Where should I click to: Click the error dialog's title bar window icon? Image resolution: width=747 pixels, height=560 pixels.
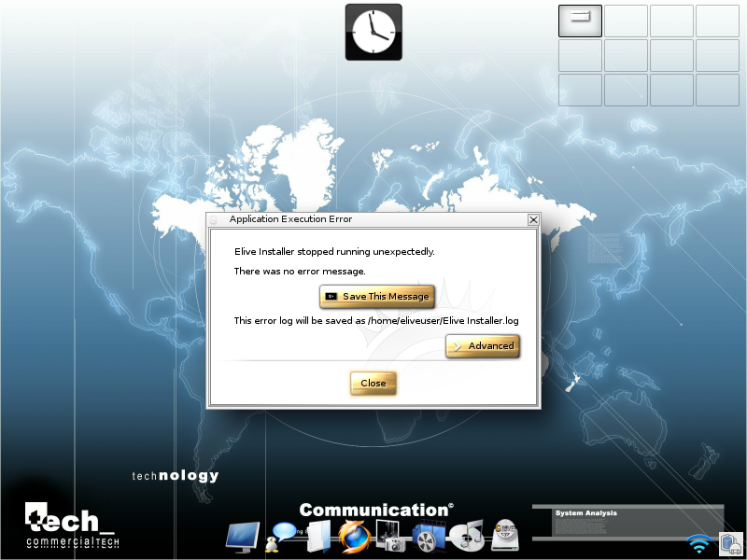[214, 219]
